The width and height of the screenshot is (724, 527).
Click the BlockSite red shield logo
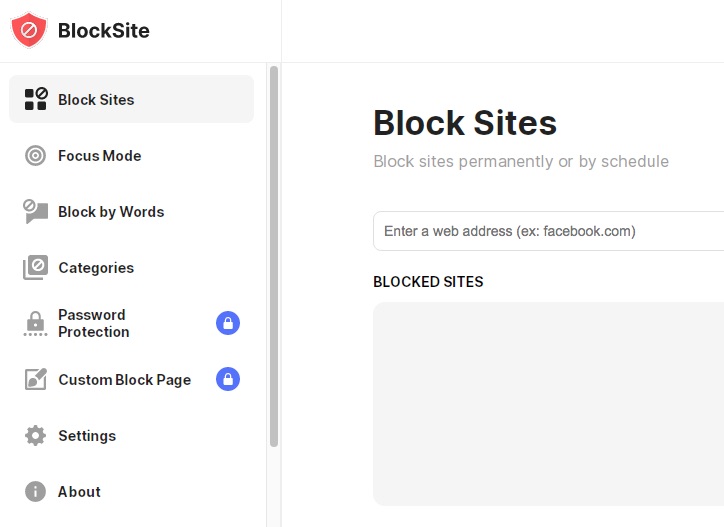click(29, 30)
